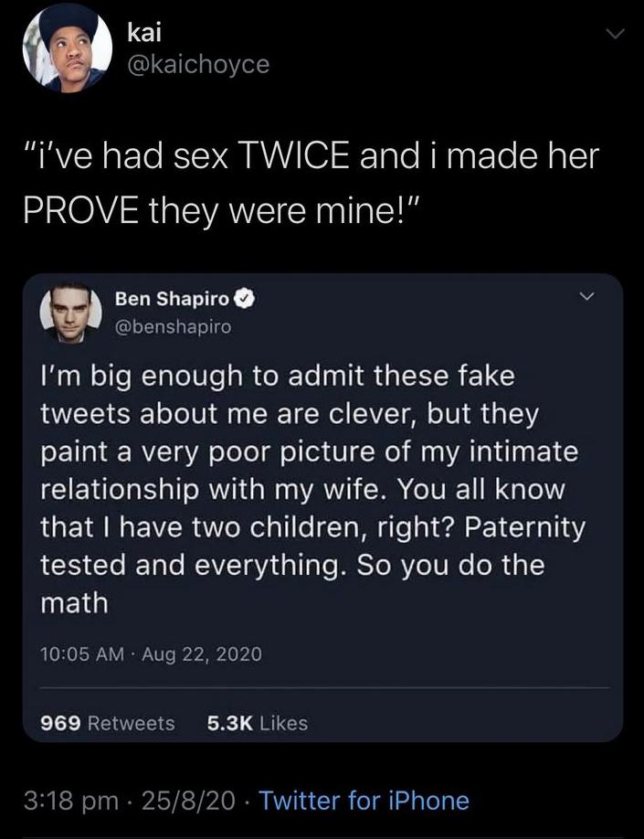This screenshot has height=839, width=644.
Task: Open kai's profile picture avatar
Action: coord(61,52)
